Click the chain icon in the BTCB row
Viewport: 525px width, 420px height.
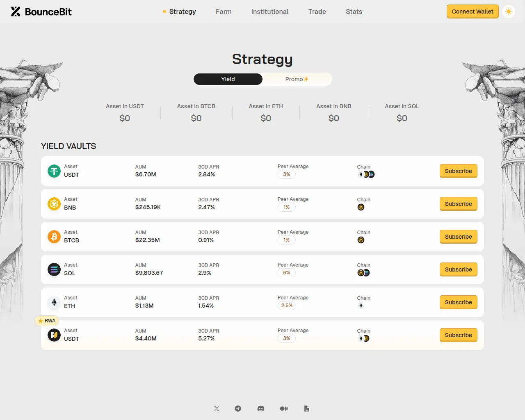[x=361, y=240]
